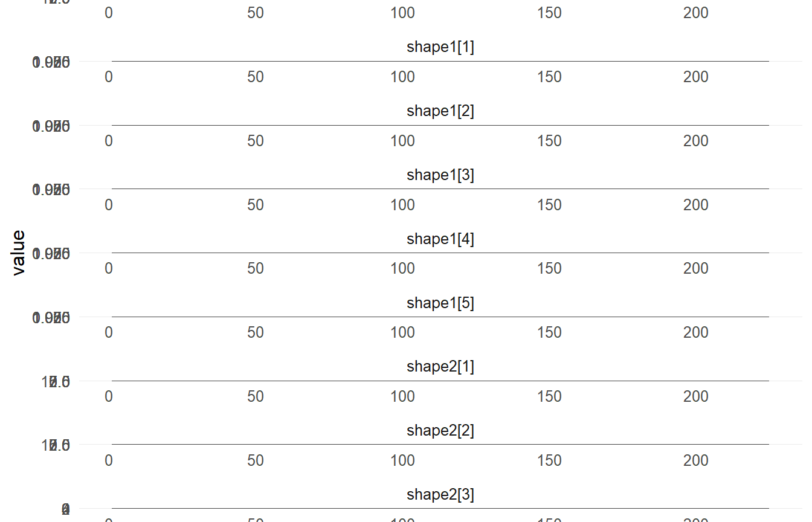The image size is (812, 522).
Task: Click the 150 tick label directly above shape1[3] title
Action: [549, 141]
